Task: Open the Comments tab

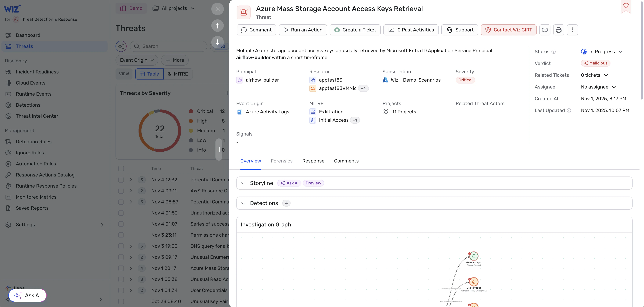Action: (x=346, y=161)
